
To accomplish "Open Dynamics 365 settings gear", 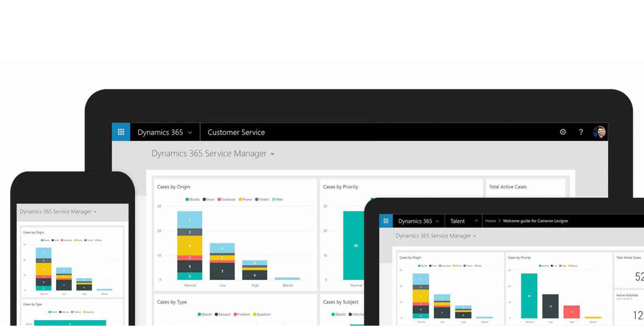I will click(563, 132).
